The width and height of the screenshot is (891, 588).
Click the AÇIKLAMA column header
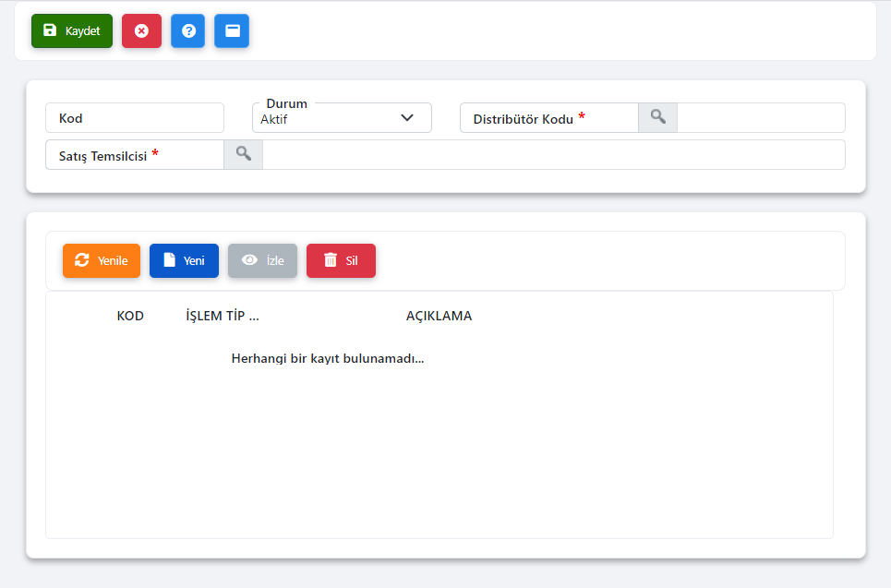(x=439, y=316)
